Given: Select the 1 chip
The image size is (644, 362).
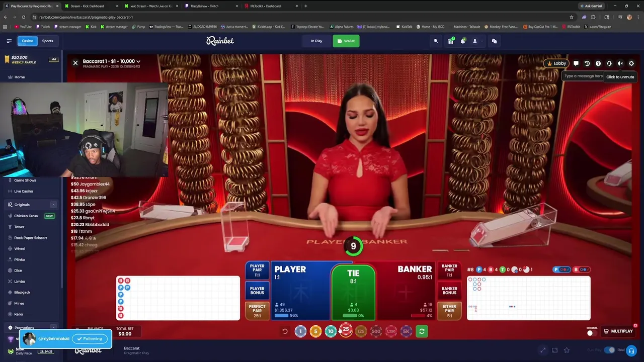Looking at the screenshot, I should [x=300, y=331].
